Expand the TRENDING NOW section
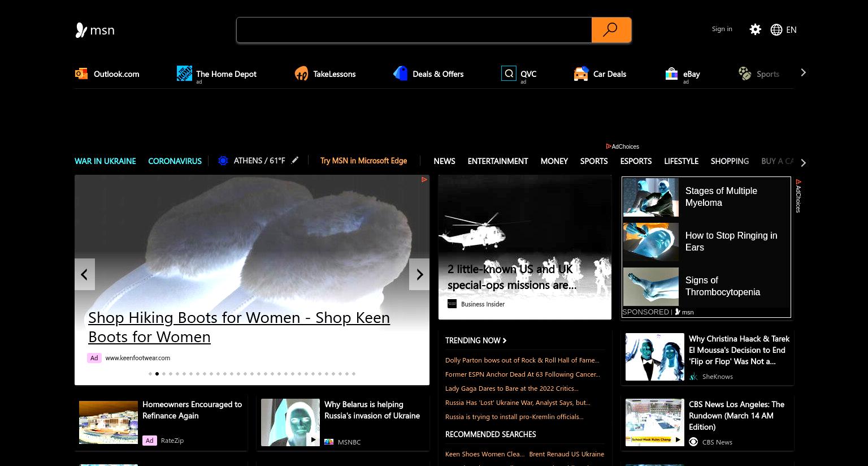 pos(476,340)
